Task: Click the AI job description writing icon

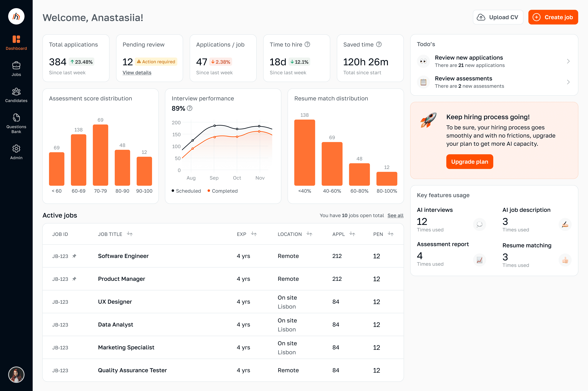Action: [x=565, y=224]
